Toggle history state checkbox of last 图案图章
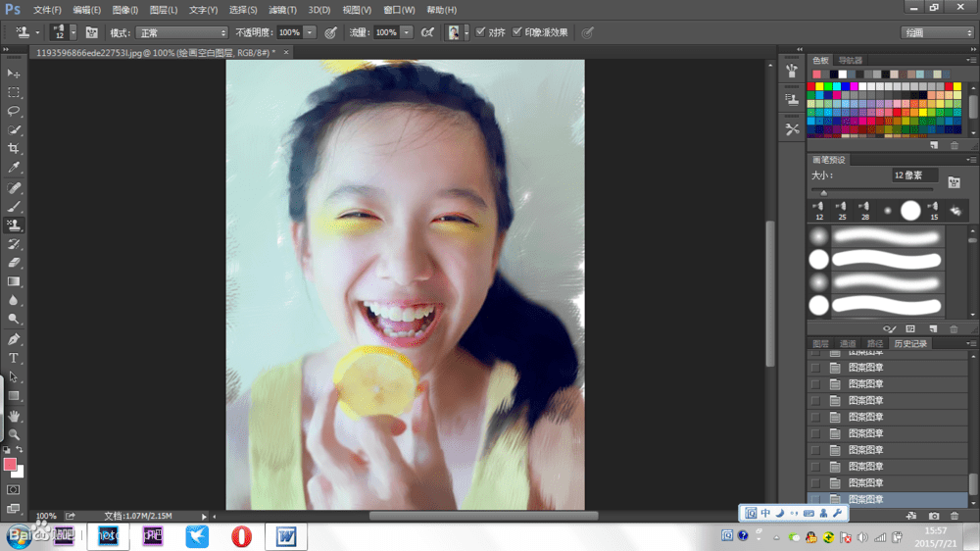The height and width of the screenshot is (551, 980). click(815, 499)
